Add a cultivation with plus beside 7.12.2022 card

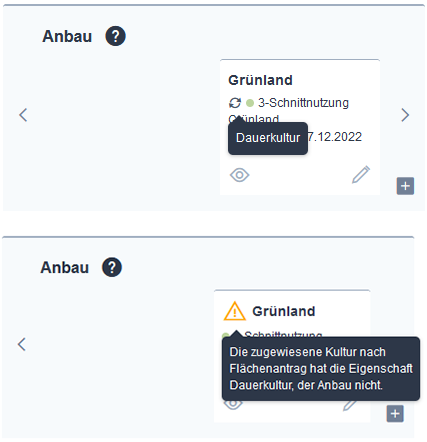click(405, 186)
